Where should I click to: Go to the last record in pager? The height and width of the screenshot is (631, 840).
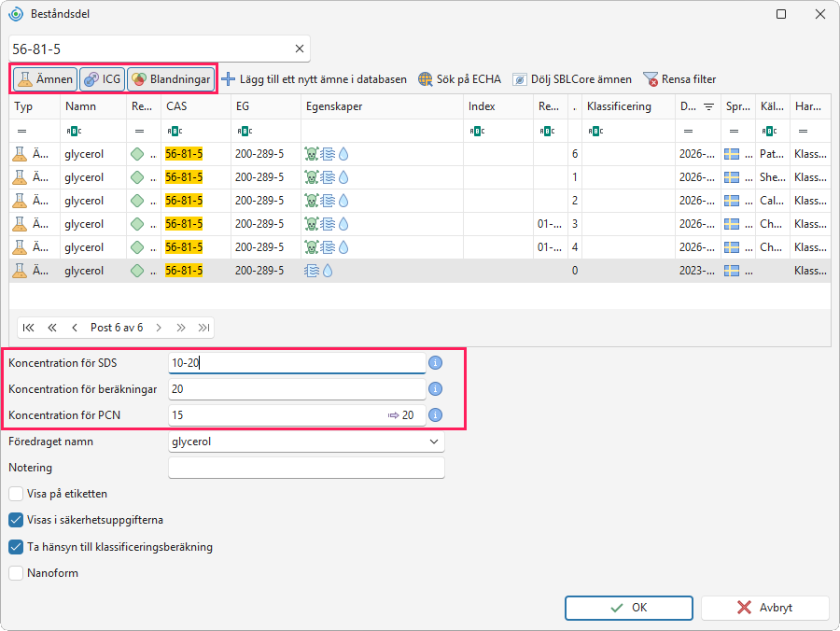[x=203, y=328]
